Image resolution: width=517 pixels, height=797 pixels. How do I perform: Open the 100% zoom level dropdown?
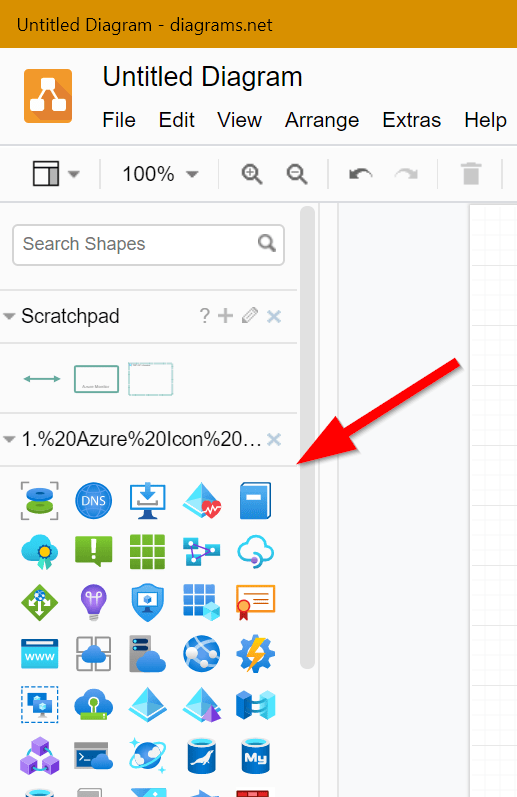point(160,174)
